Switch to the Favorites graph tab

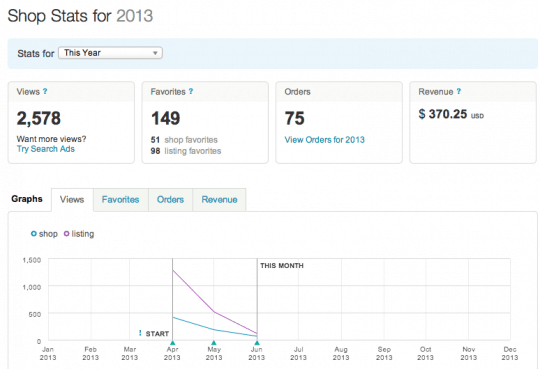(x=121, y=199)
